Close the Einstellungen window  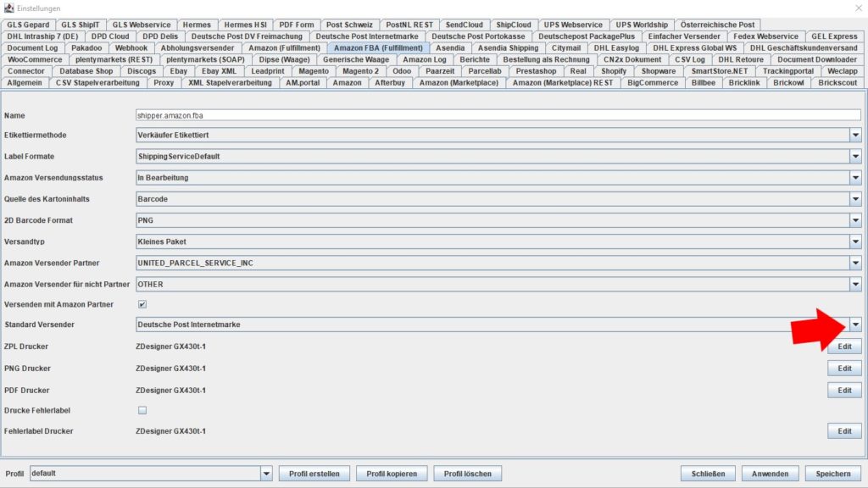click(x=858, y=8)
